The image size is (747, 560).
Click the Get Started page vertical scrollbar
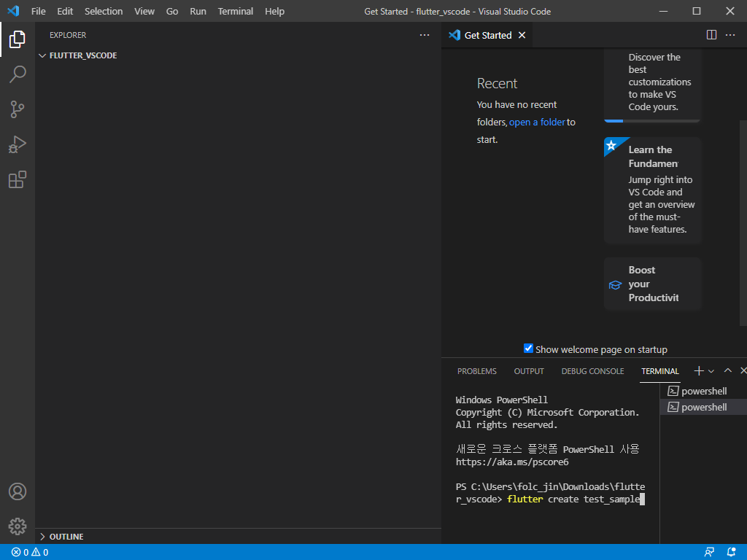(x=743, y=223)
